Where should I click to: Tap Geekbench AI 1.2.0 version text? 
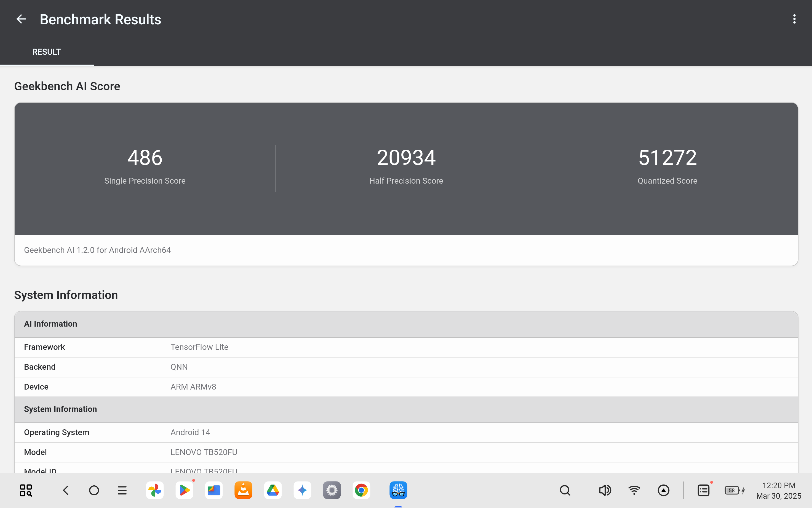(x=97, y=250)
